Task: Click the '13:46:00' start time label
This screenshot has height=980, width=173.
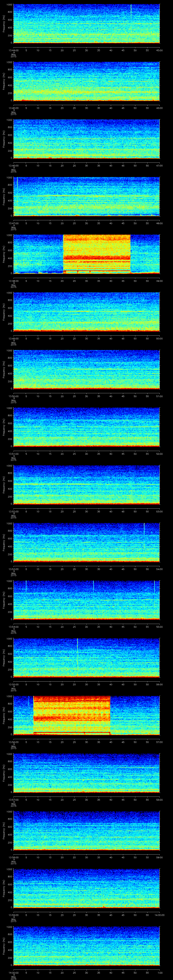Action: point(13,166)
